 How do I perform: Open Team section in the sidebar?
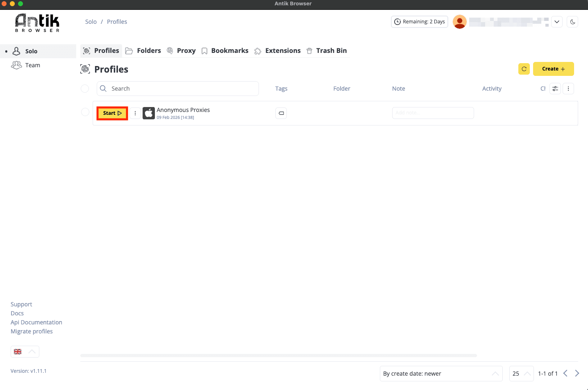point(33,65)
